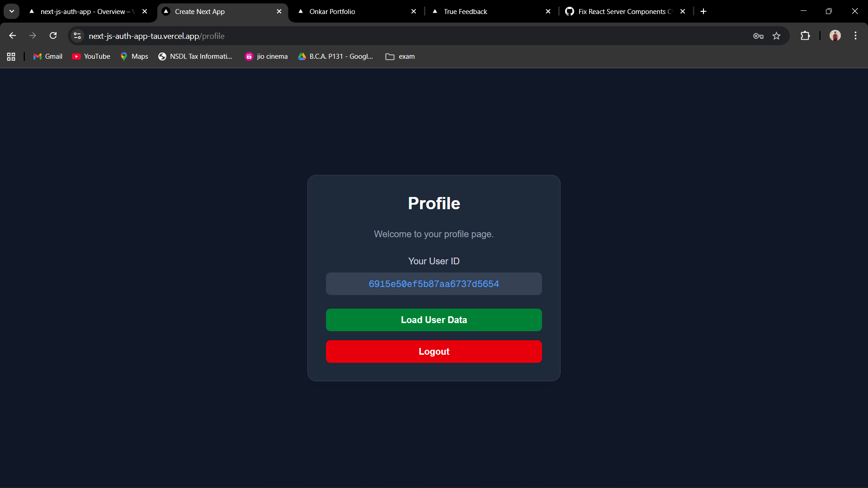Open Chrome three-dot menu
This screenshot has height=488, width=868.
pos(855,36)
